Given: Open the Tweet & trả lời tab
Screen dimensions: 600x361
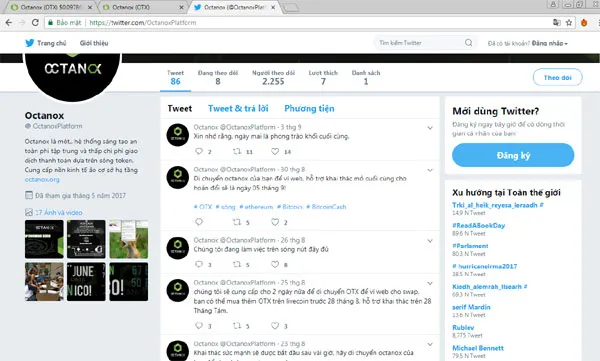Looking at the screenshot, I should [x=238, y=109].
